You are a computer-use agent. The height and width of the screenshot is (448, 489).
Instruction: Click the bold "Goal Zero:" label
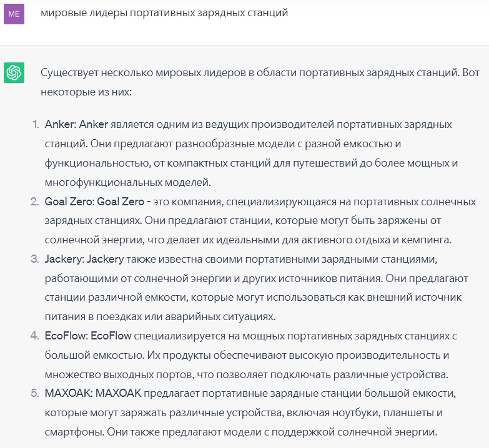point(69,202)
